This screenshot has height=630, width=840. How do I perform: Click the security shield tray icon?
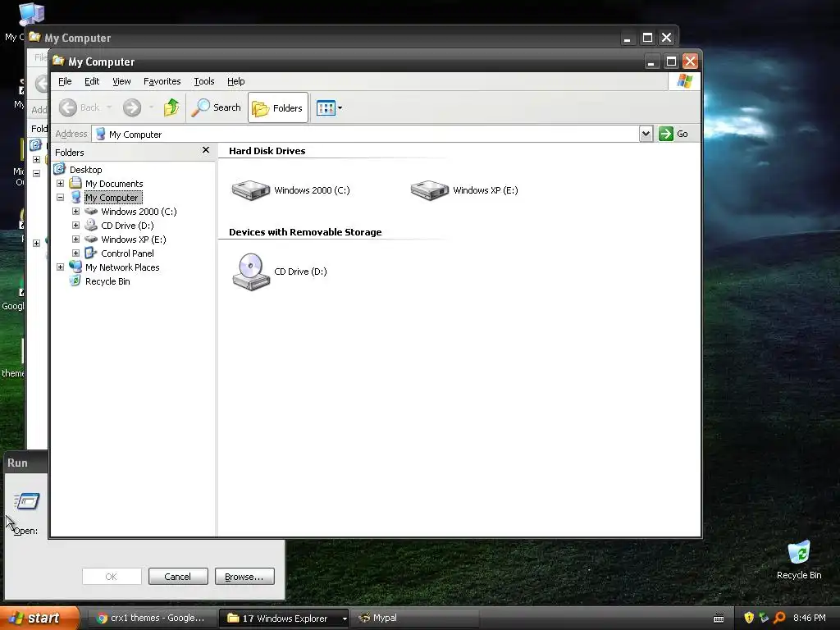pos(749,619)
